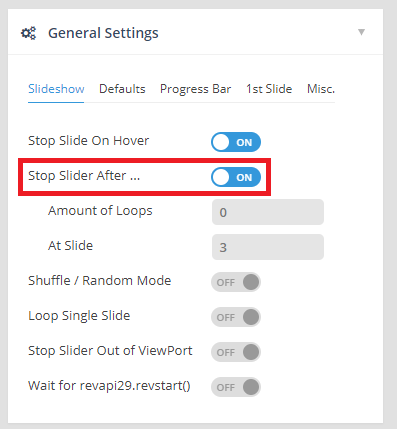Click the General Settings header title
The height and width of the screenshot is (429, 397).
tap(103, 33)
